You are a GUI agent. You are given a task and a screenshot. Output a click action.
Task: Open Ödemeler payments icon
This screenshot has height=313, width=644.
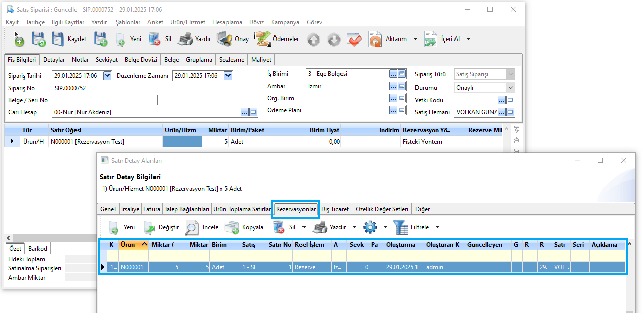click(x=262, y=39)
